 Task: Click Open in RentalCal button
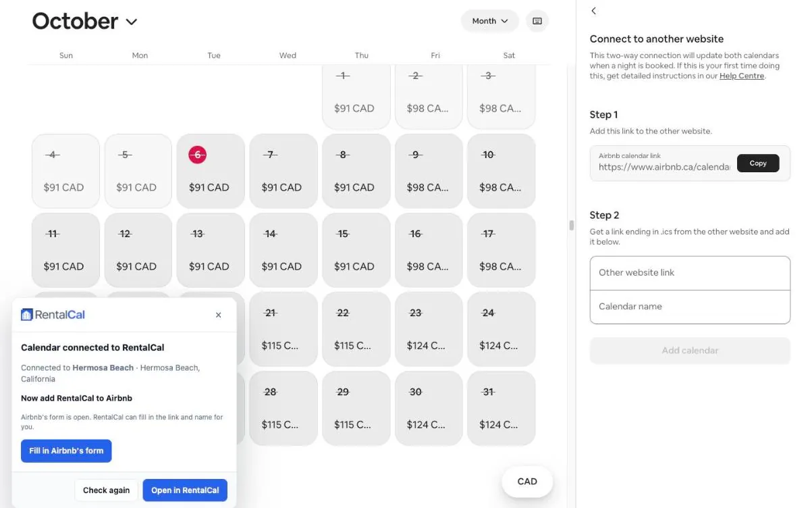(185, 490)
